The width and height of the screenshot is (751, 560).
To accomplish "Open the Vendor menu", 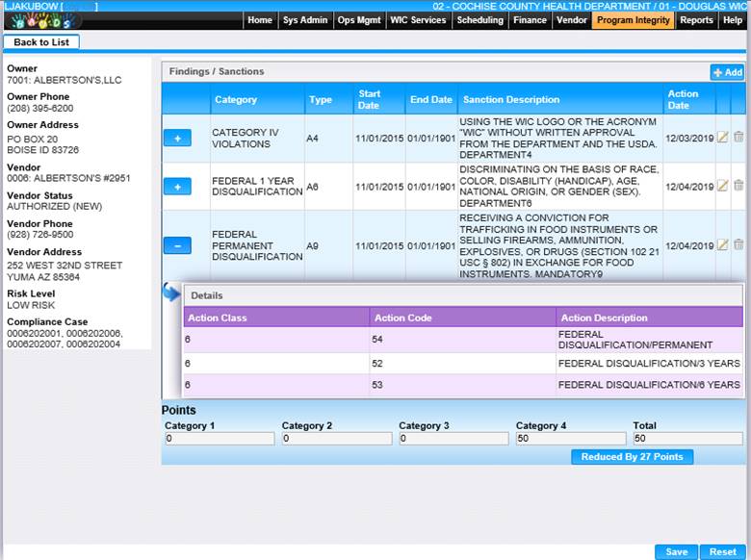I will [x=572, y=20].
